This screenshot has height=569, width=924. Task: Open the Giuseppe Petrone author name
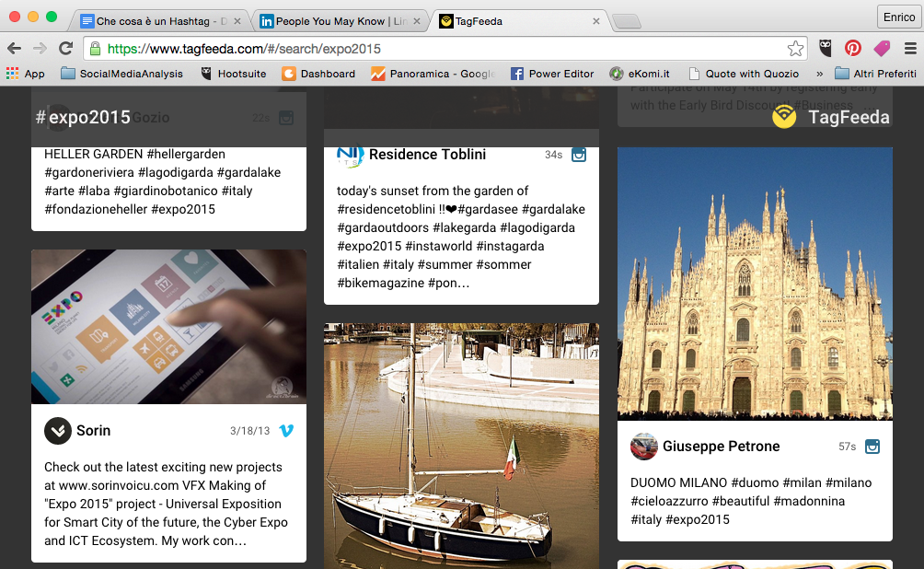pyautogui.click(x=722, y=447)
